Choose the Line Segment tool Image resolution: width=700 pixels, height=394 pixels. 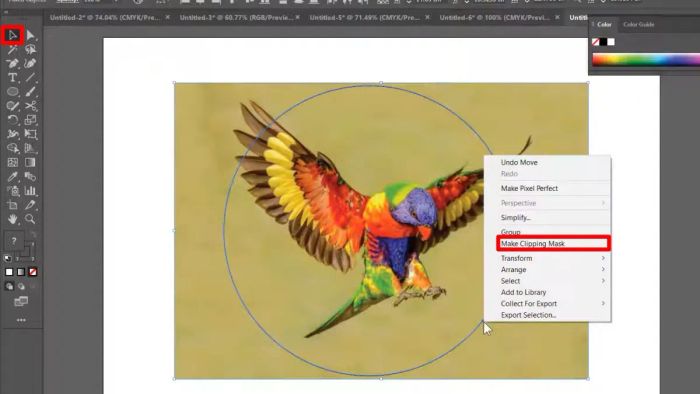[x=30, y=77]
